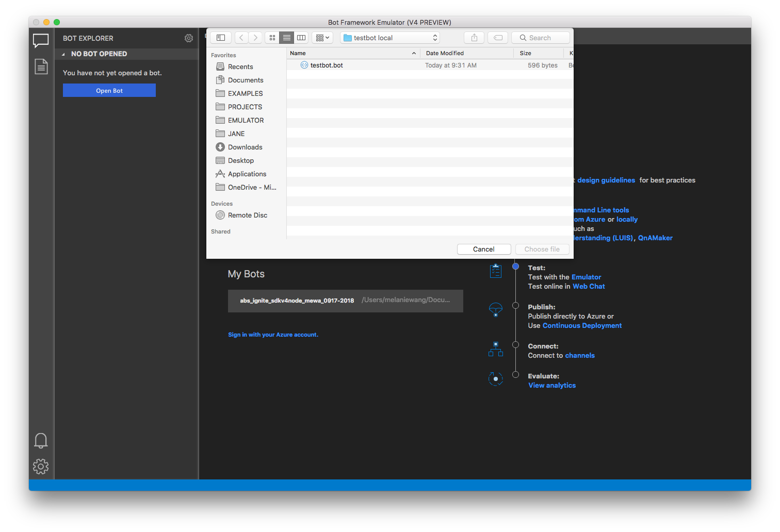Switch to grid view in the file dialog
Image resolution: width=780 pixels, height=532 pixels.
pos(272,37)
